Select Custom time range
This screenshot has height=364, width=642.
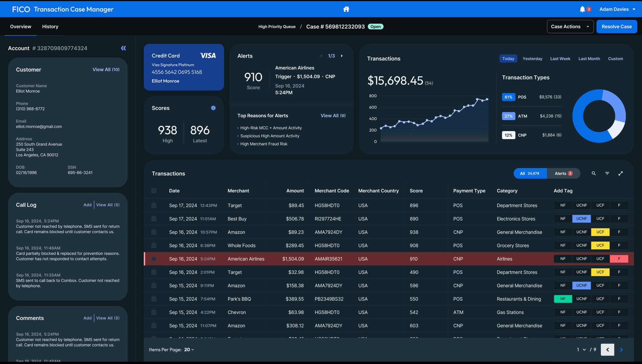point(615,58)
